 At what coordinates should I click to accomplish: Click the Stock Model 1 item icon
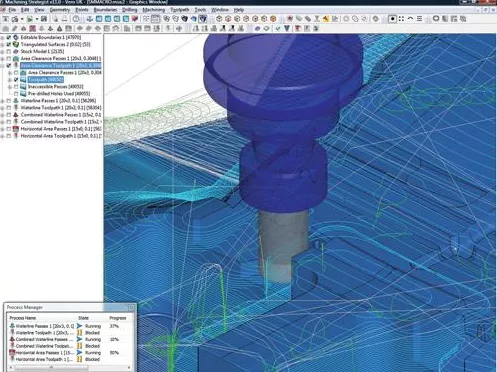point(16,51)
